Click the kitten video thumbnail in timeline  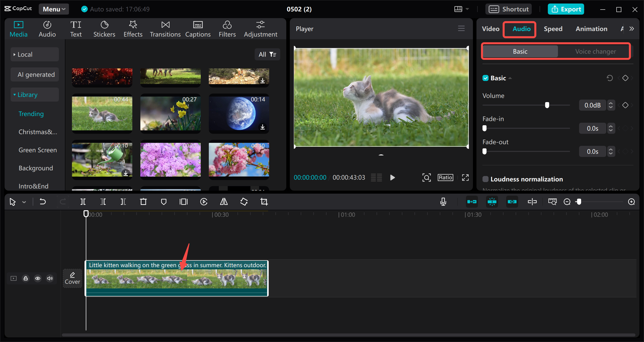pos(177,279)
